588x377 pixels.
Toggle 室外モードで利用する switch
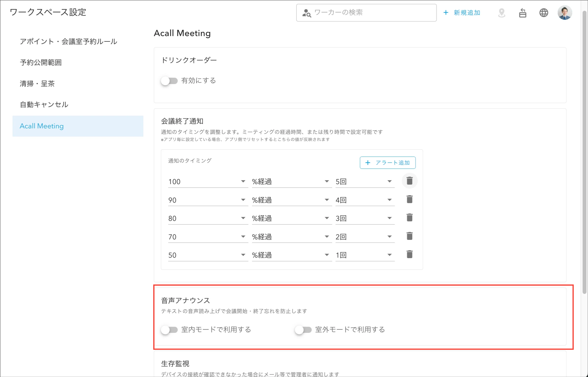click(303, 330)
